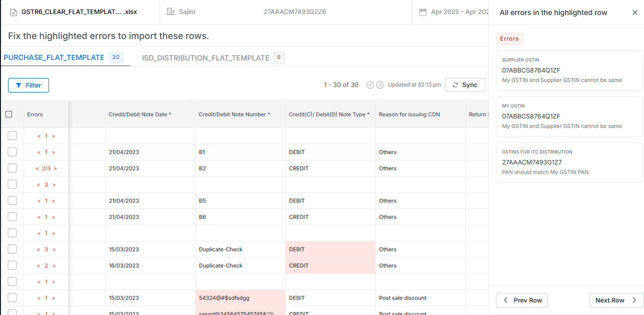Select checkbox for 54324@#$sdfsdgg row

12,297
